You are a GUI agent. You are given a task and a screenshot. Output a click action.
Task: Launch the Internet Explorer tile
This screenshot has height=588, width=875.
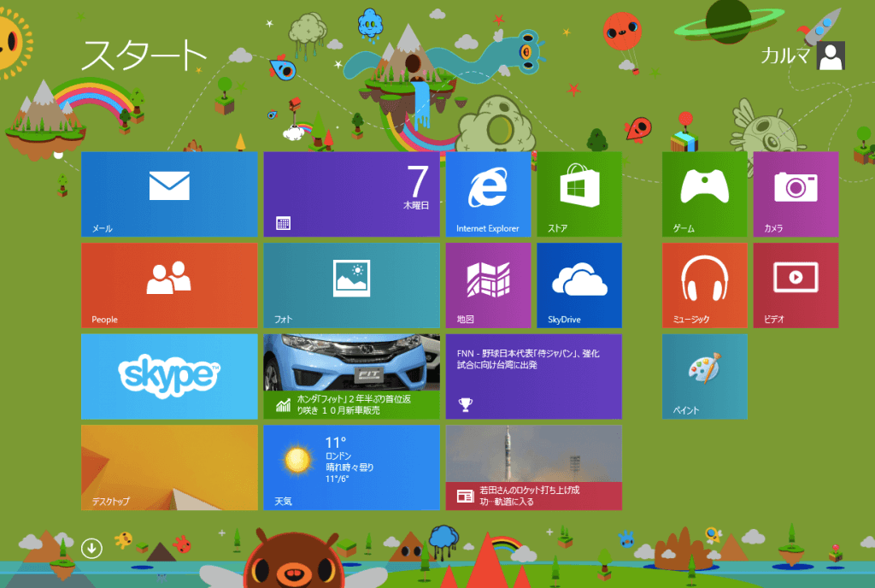[488, 194]
